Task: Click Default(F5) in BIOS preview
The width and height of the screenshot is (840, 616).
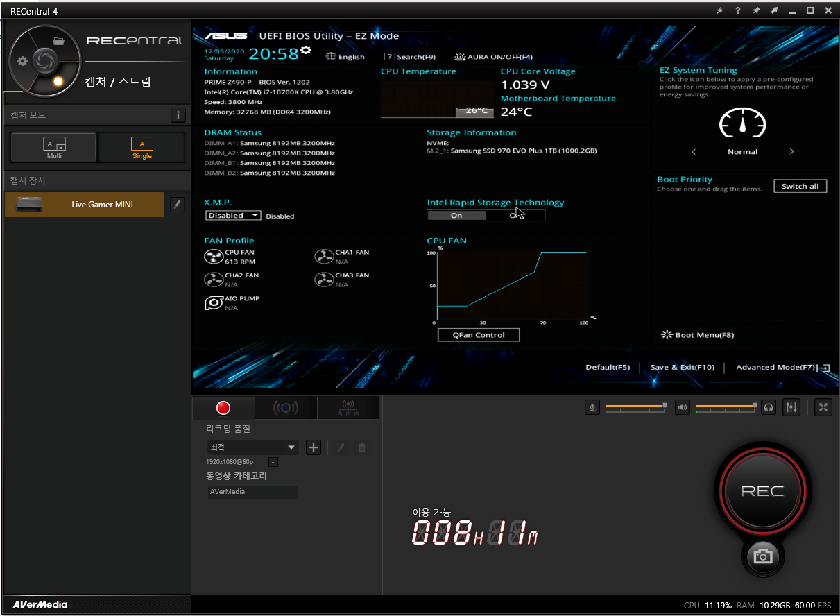Action: (608, 368)
